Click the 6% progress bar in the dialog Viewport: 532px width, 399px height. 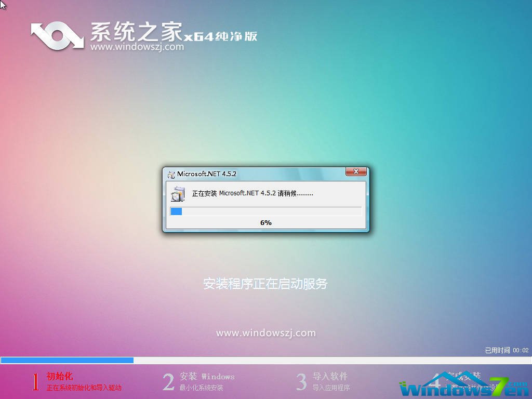[266, 211]
